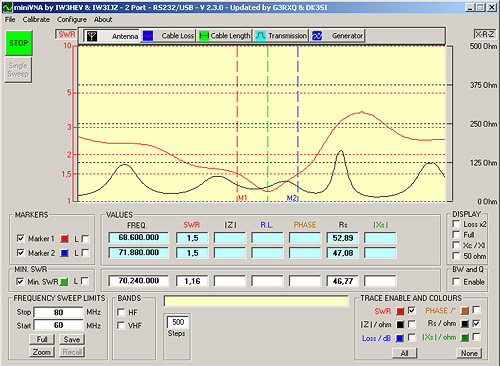Viewport: 500px width, 366px height.
Task: Switch to the Generator tab
Action: point(337,36)
